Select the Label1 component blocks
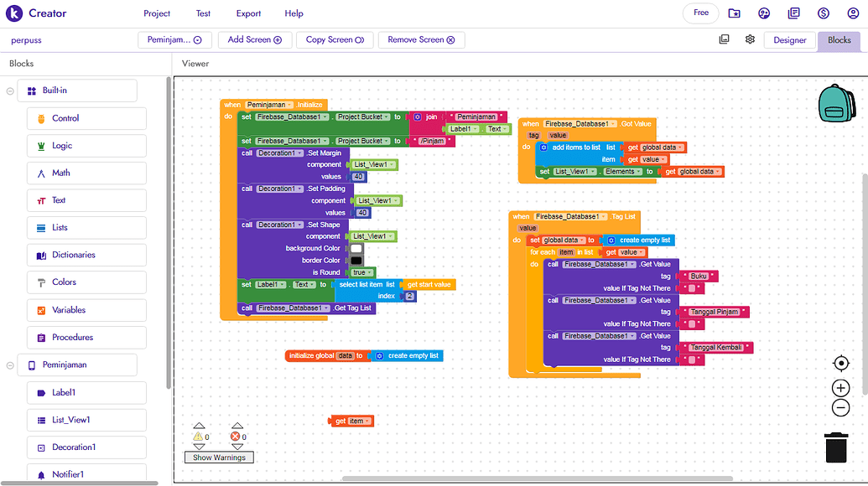The width and height of the screenshot is (868, 486). click(x=86, y=392)
